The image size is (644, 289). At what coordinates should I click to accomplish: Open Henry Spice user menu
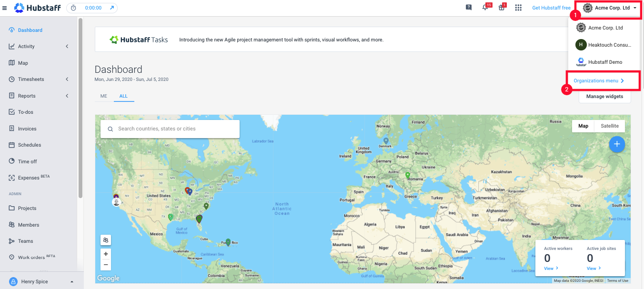coord(42,281)
